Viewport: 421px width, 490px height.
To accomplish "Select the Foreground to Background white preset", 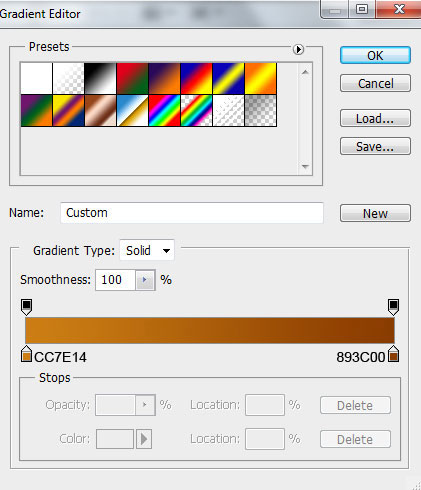I will coord(36,78).
